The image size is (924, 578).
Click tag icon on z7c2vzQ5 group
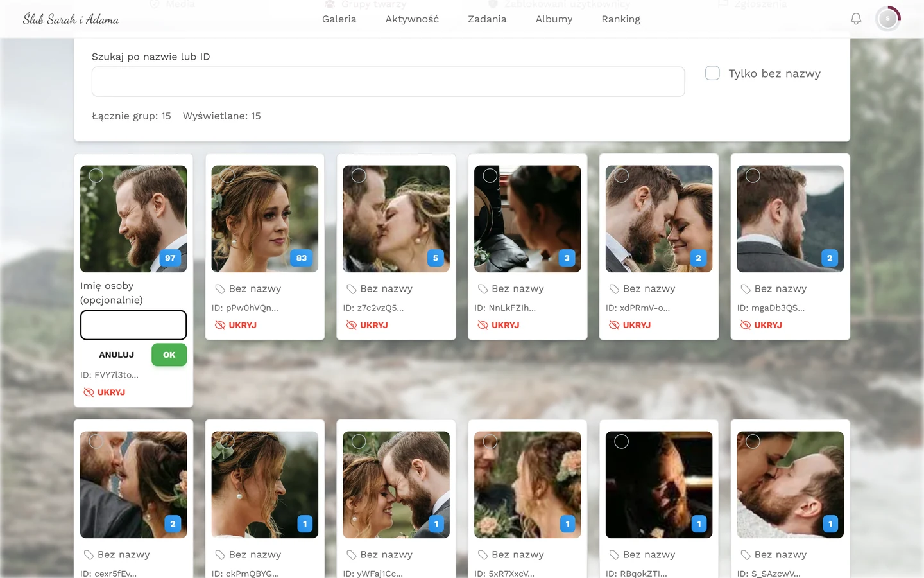pos(352,289)
